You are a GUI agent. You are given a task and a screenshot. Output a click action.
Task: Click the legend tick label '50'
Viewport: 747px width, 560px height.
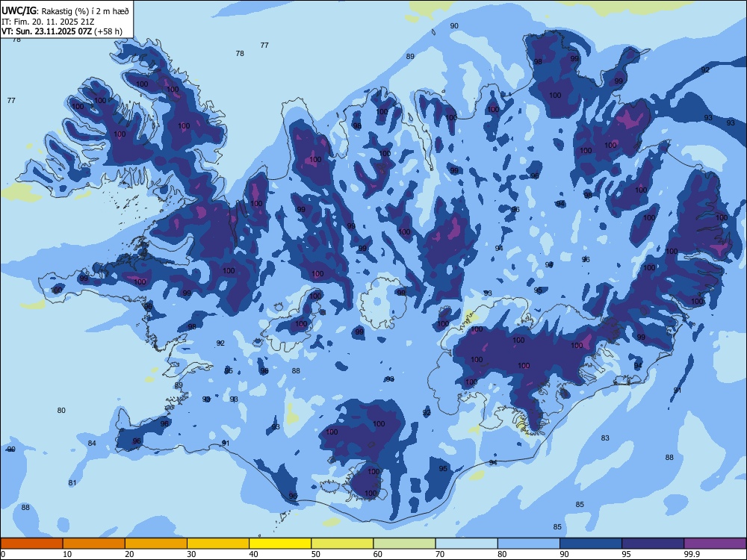[316, 554]
